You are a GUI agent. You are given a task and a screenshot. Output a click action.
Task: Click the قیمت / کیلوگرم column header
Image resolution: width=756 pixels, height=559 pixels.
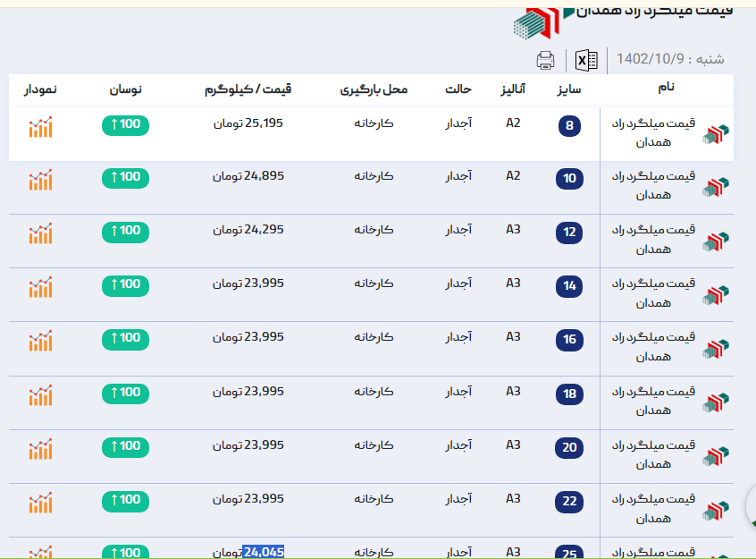[x=248, y=90]
